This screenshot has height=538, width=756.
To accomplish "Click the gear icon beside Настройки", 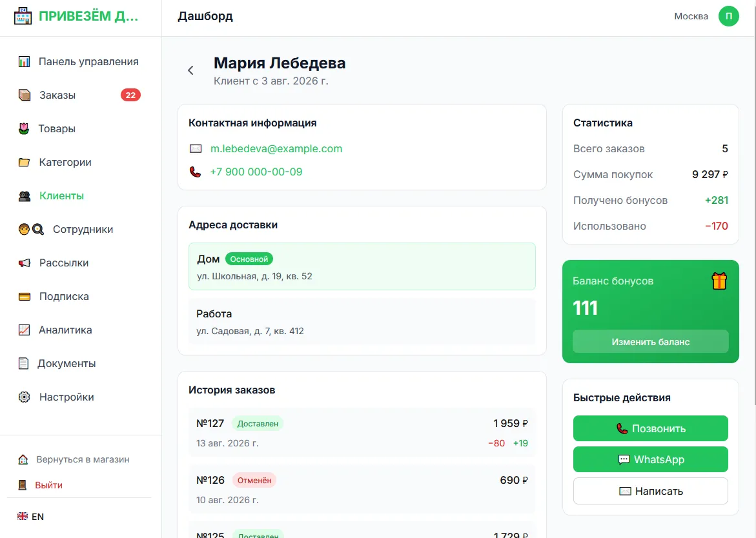I will 24,397.
